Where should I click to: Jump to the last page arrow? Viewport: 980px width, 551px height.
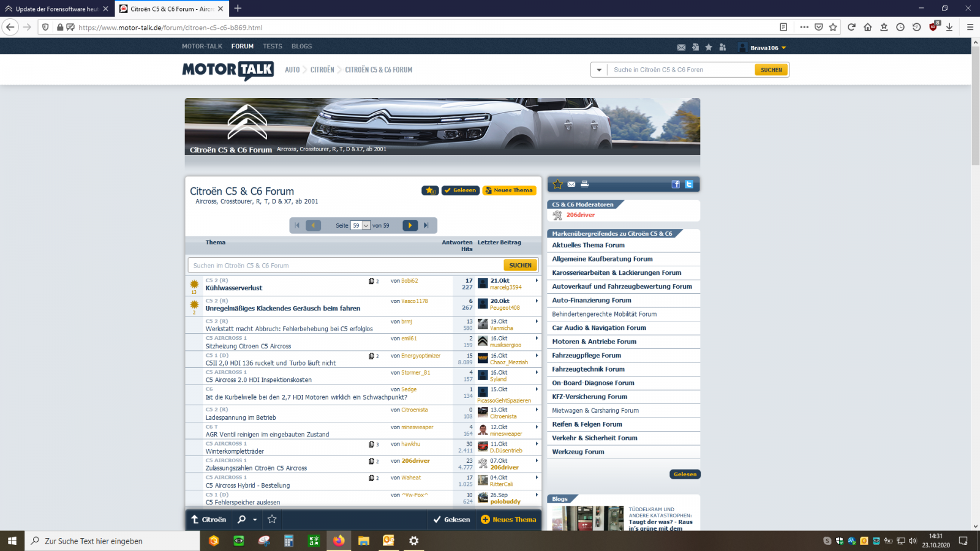coord(426,225)
